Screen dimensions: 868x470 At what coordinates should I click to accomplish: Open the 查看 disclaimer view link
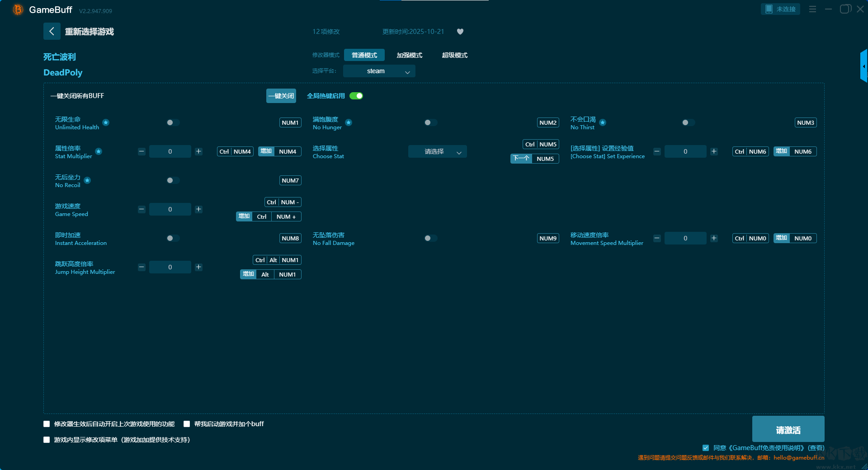(x=816, y=448)
